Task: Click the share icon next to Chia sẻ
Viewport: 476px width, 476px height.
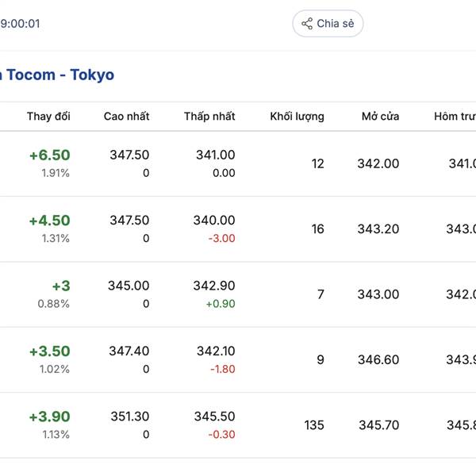Action: 307,24
